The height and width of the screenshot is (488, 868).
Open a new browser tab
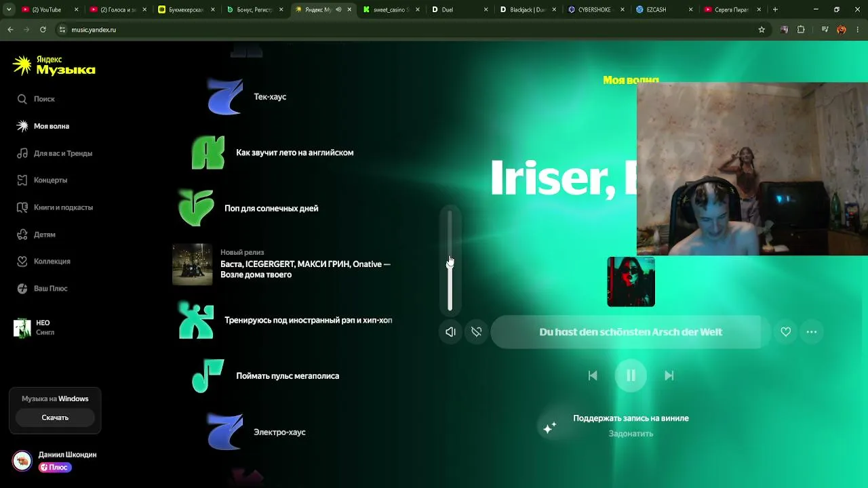pyautogui.click(x=775, y=9)
